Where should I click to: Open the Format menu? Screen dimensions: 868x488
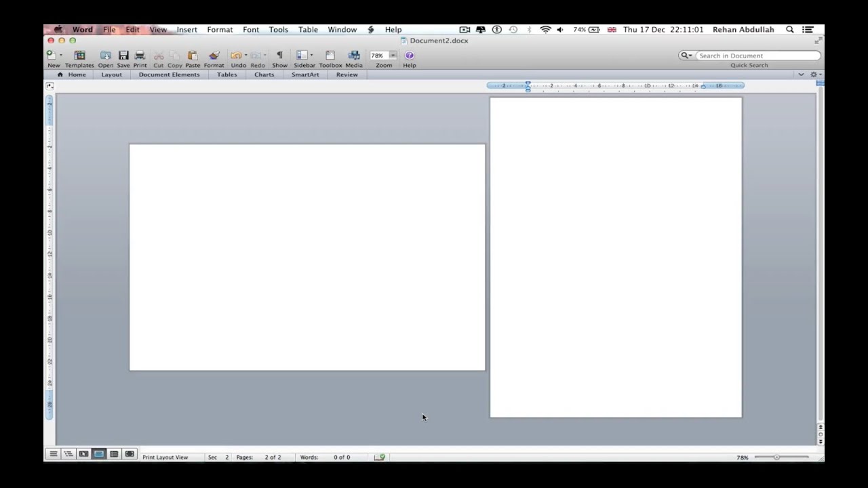[x=220, y=30]
